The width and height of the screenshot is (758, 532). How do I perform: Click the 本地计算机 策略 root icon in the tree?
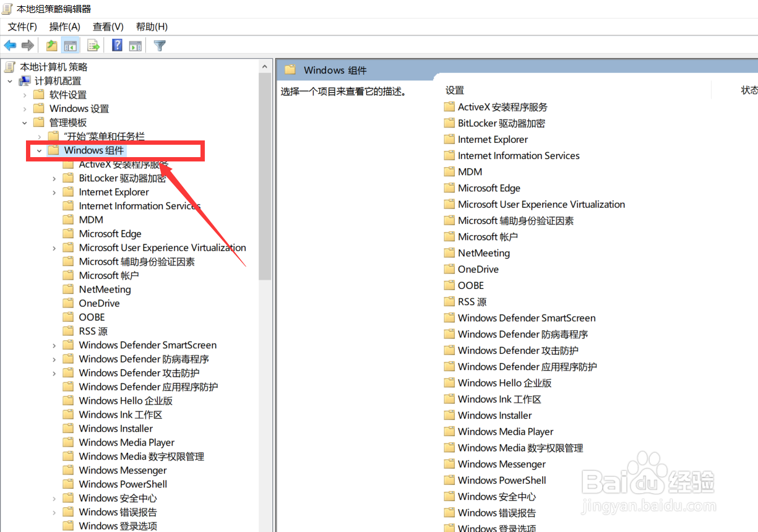pos(10,67)
